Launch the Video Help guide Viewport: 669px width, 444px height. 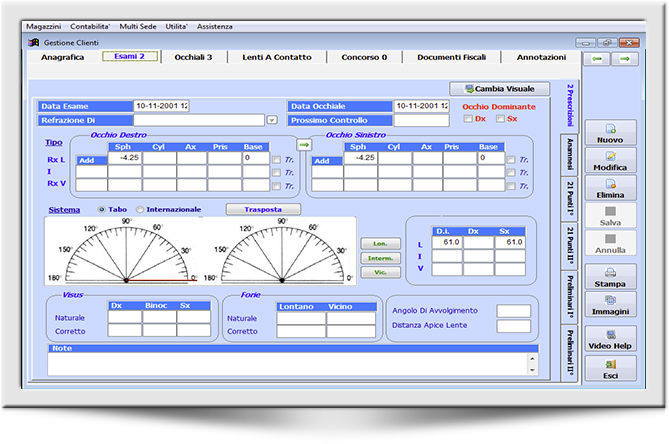610,339
